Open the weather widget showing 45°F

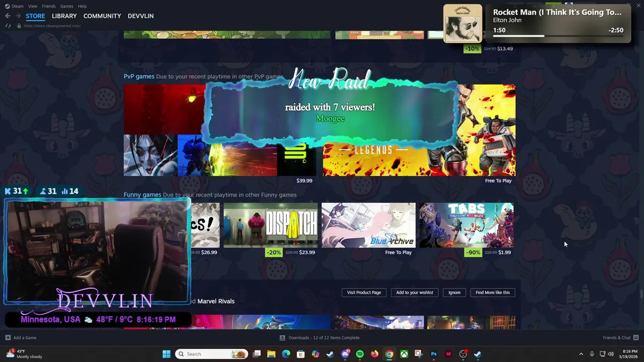24,354
